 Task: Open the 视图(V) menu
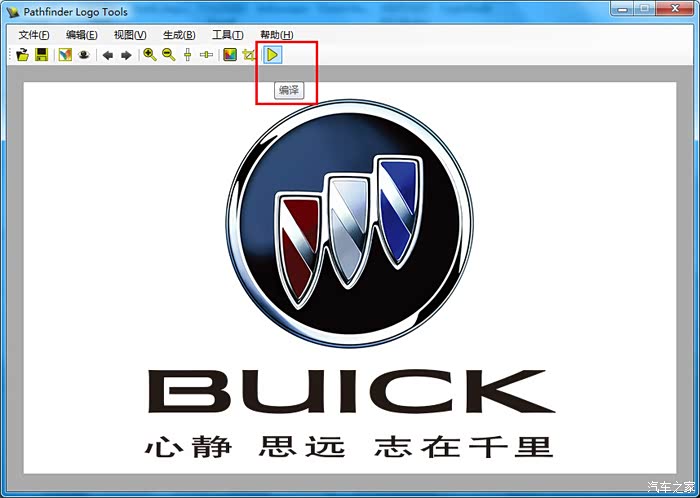click(130, 35)
